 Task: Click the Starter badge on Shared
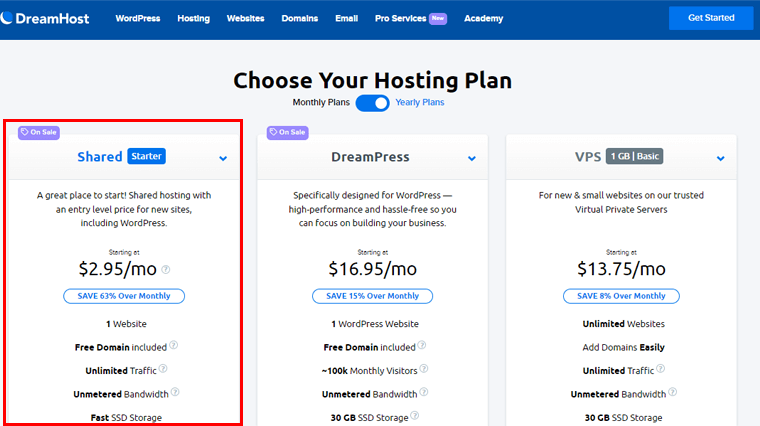pos(146,156)
